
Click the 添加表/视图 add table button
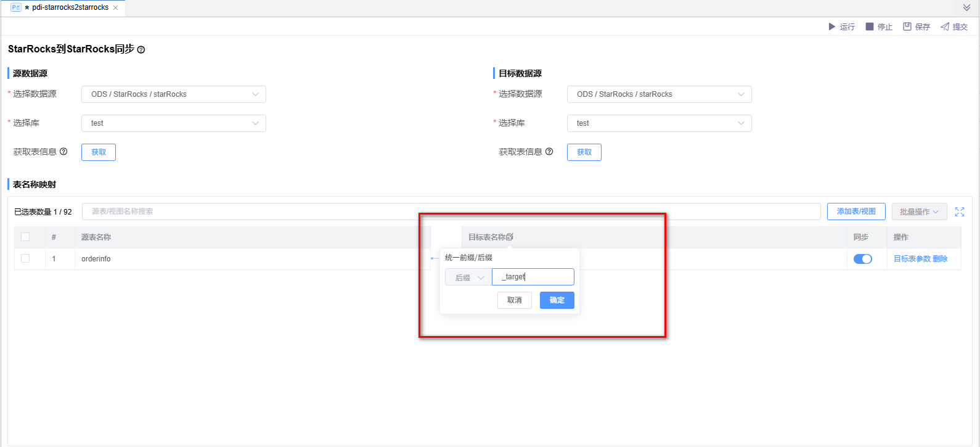856,211
